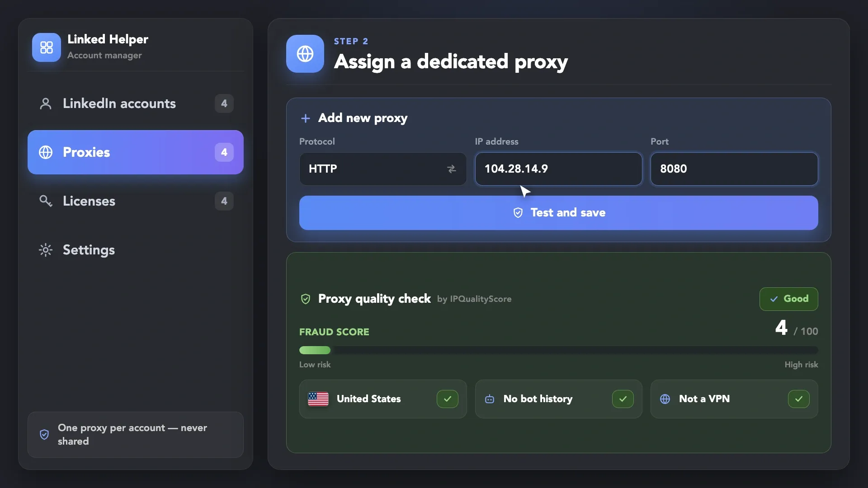Screen dimensions: 868x488
Task: Click the fraud score value "4"
Action: pyautogui.click(x=781, y=328)
